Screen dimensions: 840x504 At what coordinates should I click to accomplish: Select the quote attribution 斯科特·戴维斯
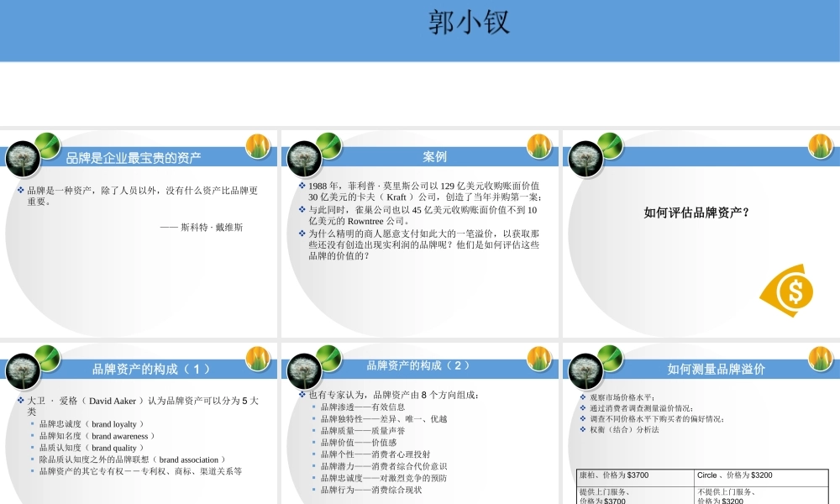point(202,227)
